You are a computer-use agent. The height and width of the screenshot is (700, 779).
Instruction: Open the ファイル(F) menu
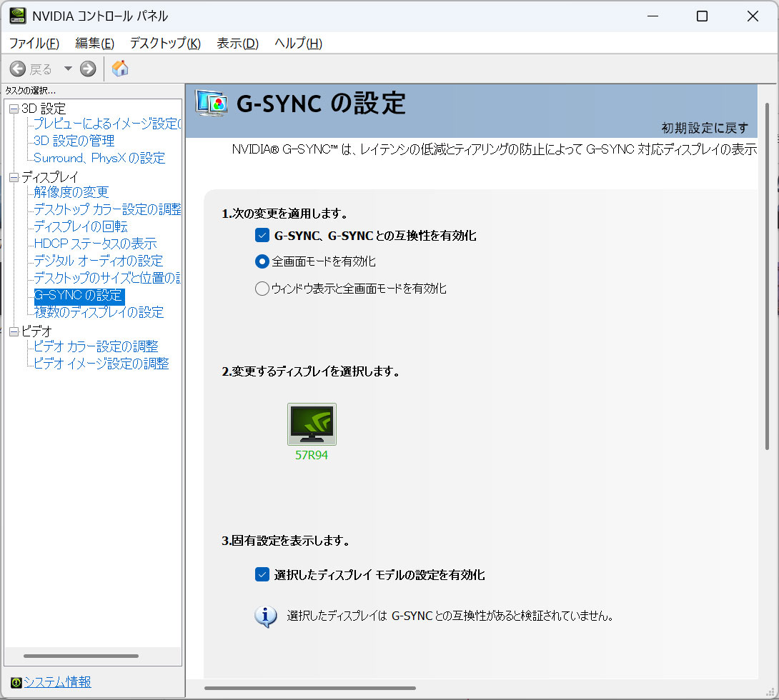pos(34,44)
